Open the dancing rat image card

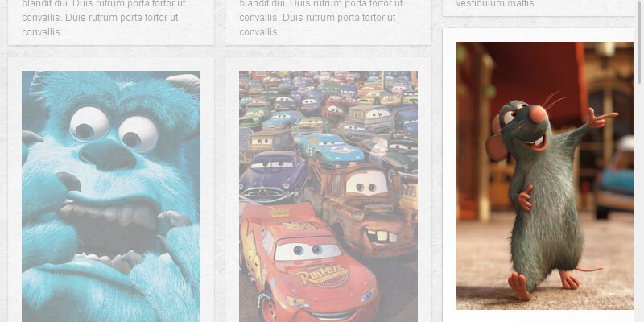(545, 175)
